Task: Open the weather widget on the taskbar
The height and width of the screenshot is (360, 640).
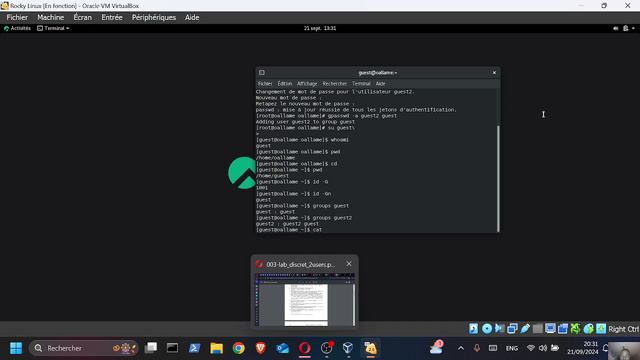Action: [x=436, y=348]
